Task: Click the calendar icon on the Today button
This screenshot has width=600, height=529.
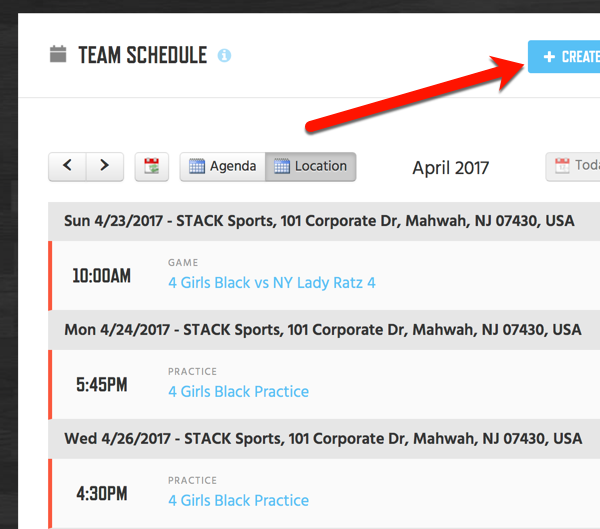Action: coord(562,167)
